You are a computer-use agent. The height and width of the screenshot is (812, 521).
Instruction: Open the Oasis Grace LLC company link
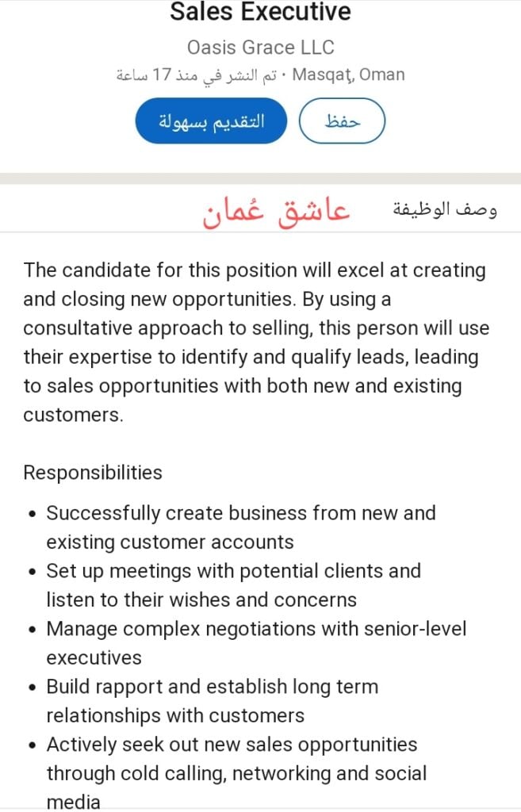pyautogui.click(x=260, y=47)
